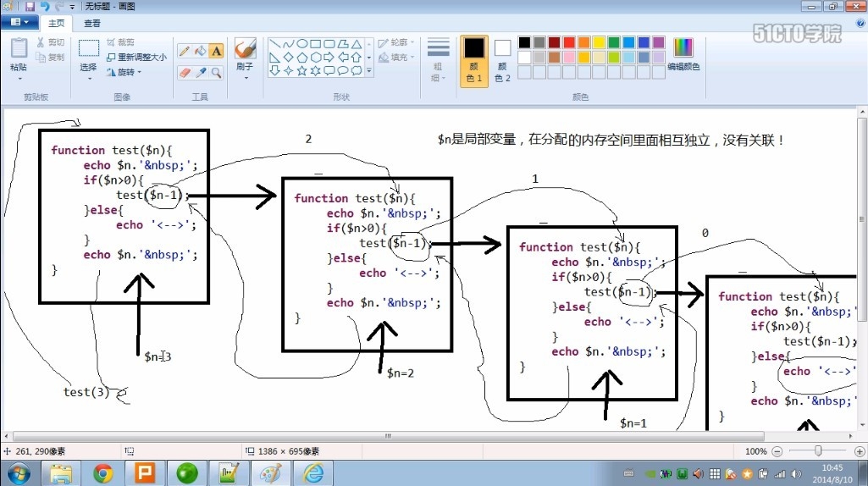Click the horizontal canvas scrollbar
The width and height of the screenshot is (868, 486).
388,436
